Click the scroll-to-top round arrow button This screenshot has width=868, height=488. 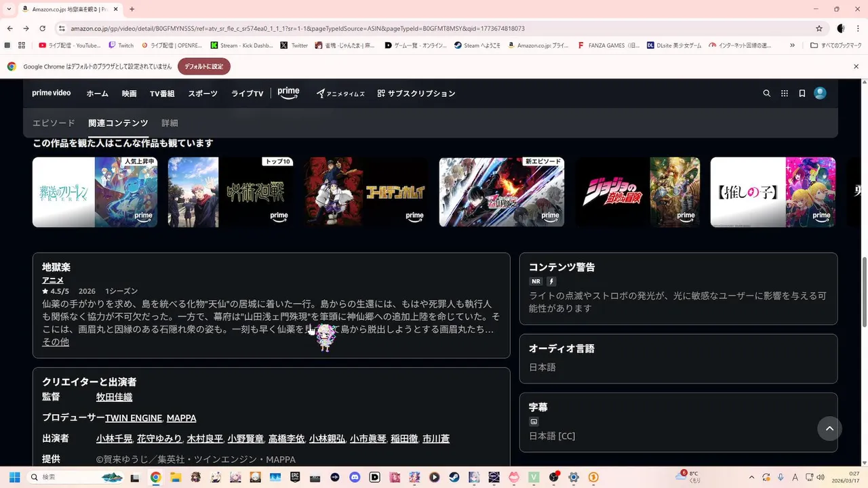point(829,428)
